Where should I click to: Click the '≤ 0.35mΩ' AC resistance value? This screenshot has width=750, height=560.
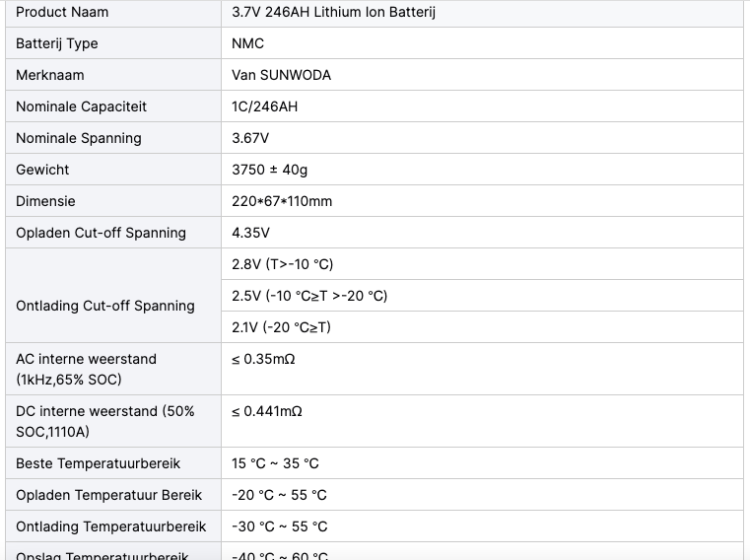pos(263,360)
